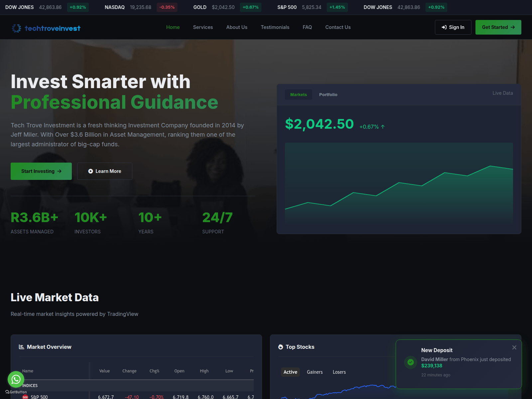Screen dimensions: 532x399
Task: Click the Change column header
Action: (x=129, y=371)
